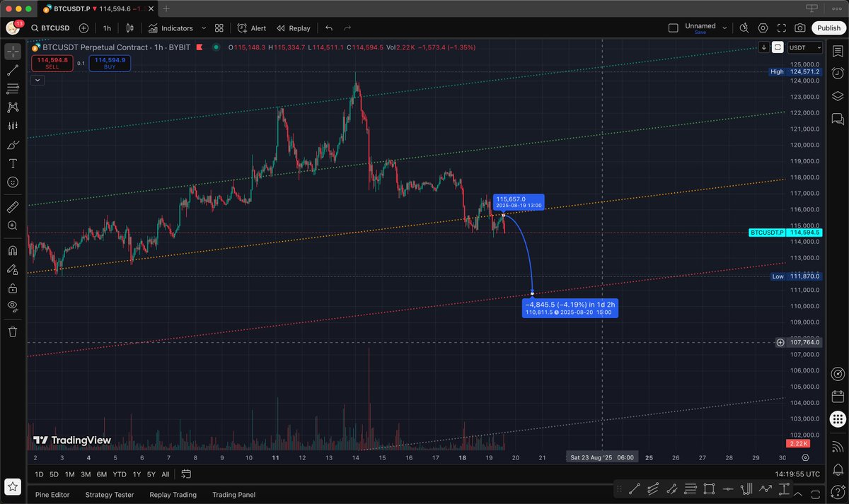
Task: Open a new browser tab with plus
Action: [x=166, y=9]
